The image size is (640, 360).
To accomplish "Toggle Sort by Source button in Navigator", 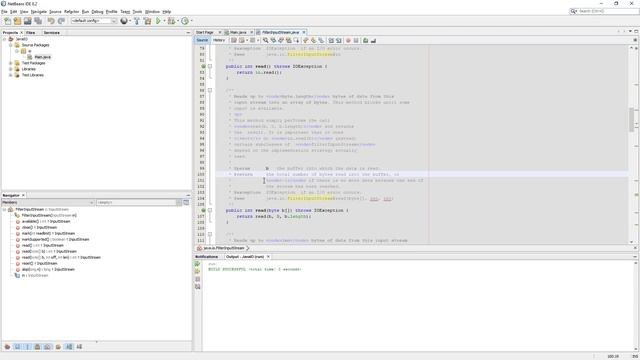I will (x=79, y=347).
